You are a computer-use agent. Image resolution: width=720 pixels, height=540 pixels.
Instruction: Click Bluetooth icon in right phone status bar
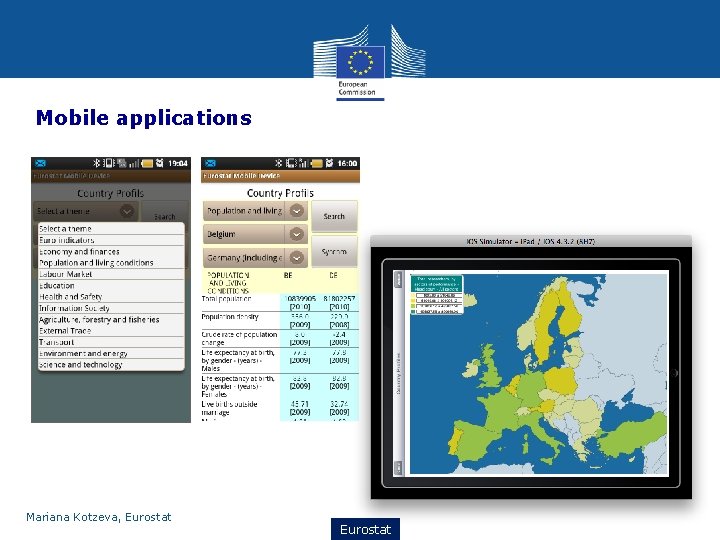pyautogui.click(x=278, y=163)
